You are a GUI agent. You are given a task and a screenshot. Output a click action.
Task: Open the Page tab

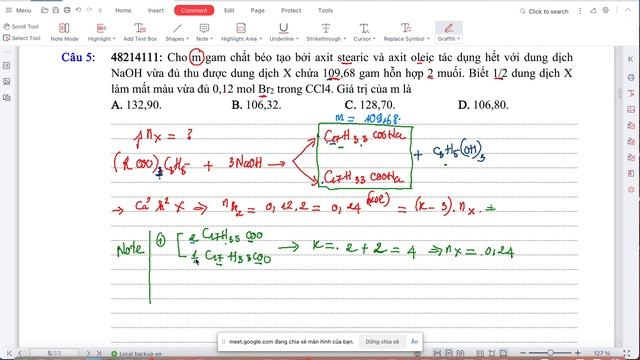click(257, 11)
